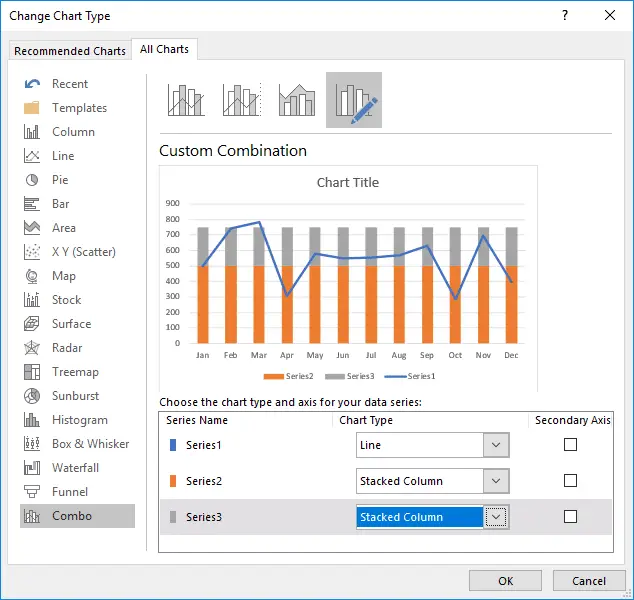The width and height of the screenshot is (634, 600).
Task: Pick the X Y Scatter icon
Action: (32, 252)
